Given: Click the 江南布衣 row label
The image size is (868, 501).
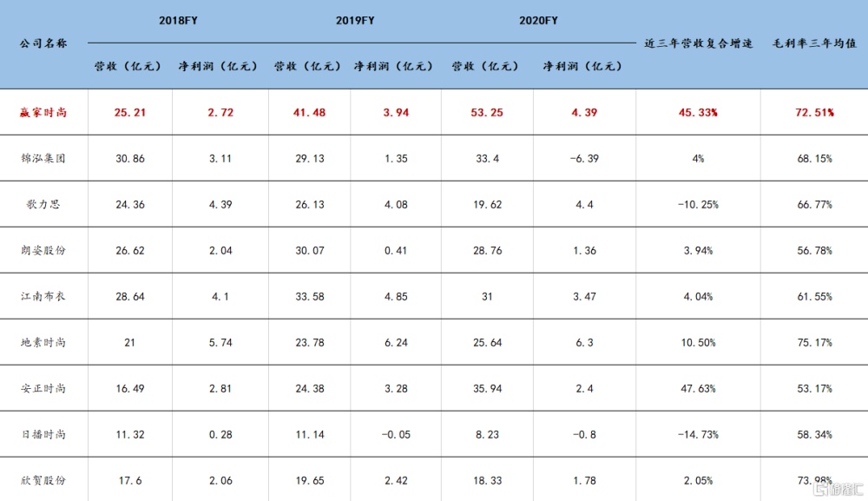Looking at the screenshot, I should tap(43, 296).
